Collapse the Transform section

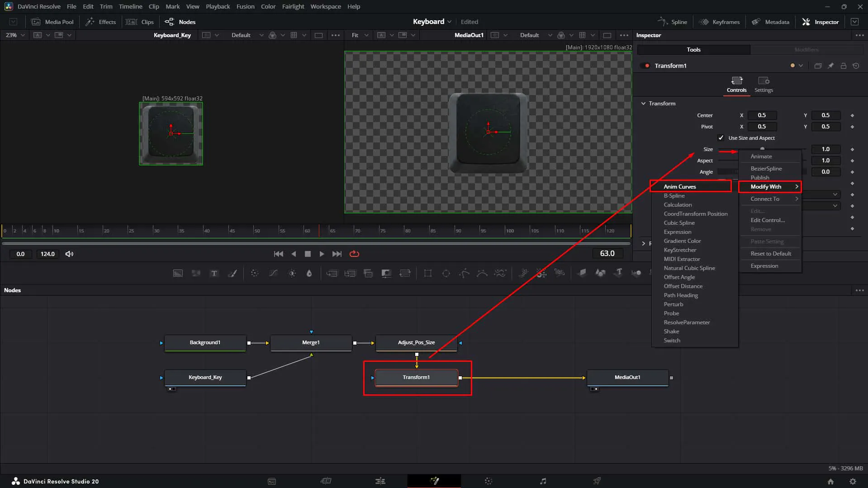(x=643, y=104)
